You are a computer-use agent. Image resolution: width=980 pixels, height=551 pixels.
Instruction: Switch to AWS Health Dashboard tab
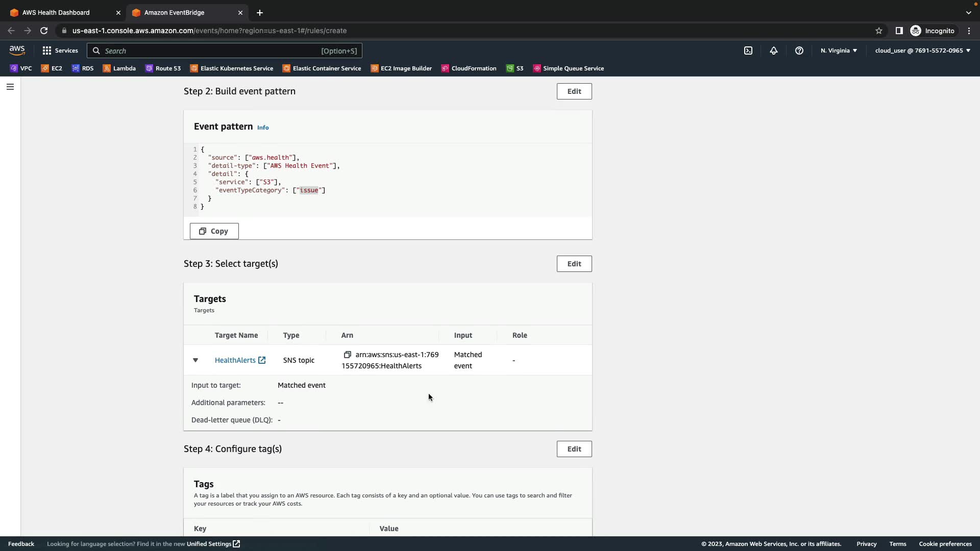click(x=56, y=13)
